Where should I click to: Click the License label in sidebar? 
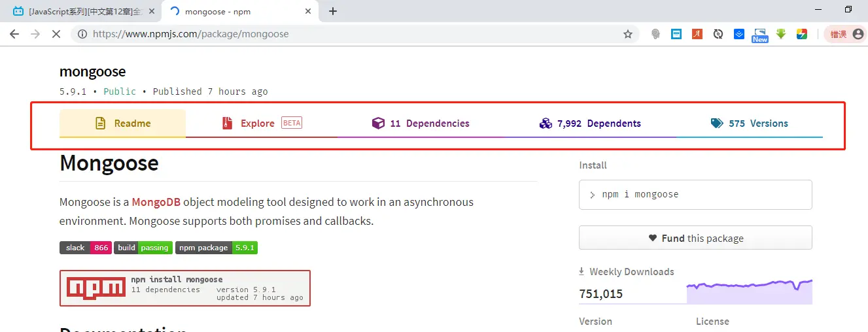[x=712, y=322]
